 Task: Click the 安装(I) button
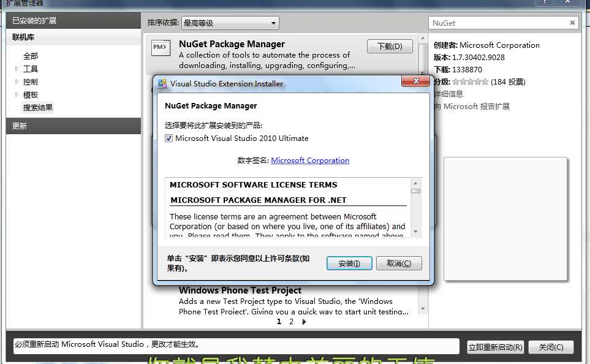click(349, 263)
